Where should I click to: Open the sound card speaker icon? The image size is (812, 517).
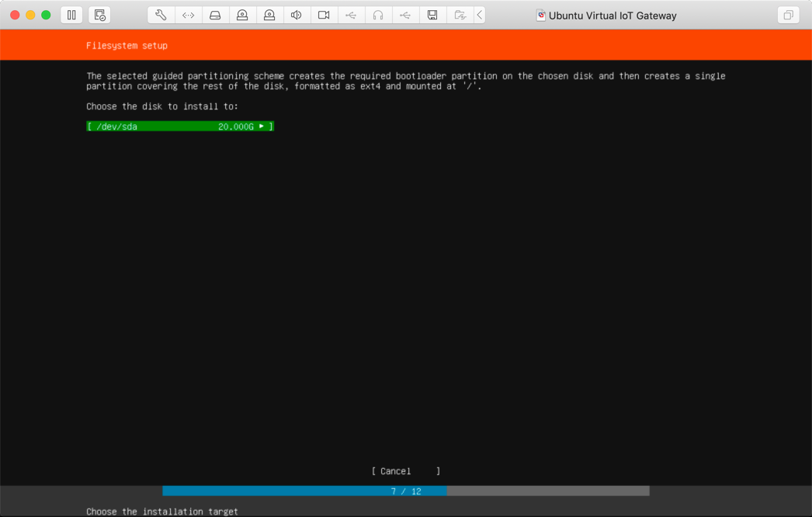297,15
